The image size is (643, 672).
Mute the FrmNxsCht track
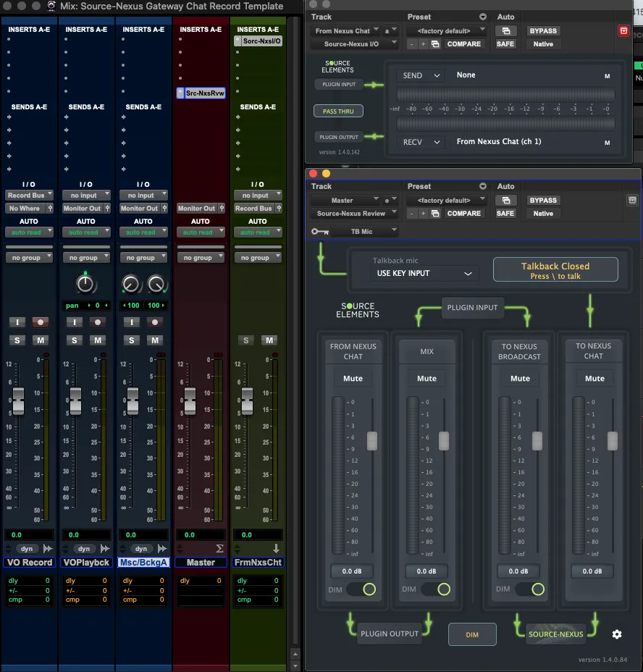269,340
